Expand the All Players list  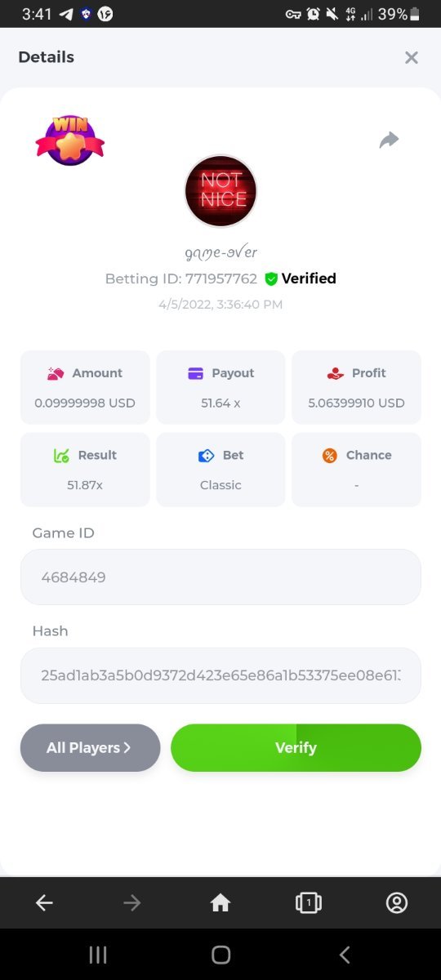click(x=90, y=748)
